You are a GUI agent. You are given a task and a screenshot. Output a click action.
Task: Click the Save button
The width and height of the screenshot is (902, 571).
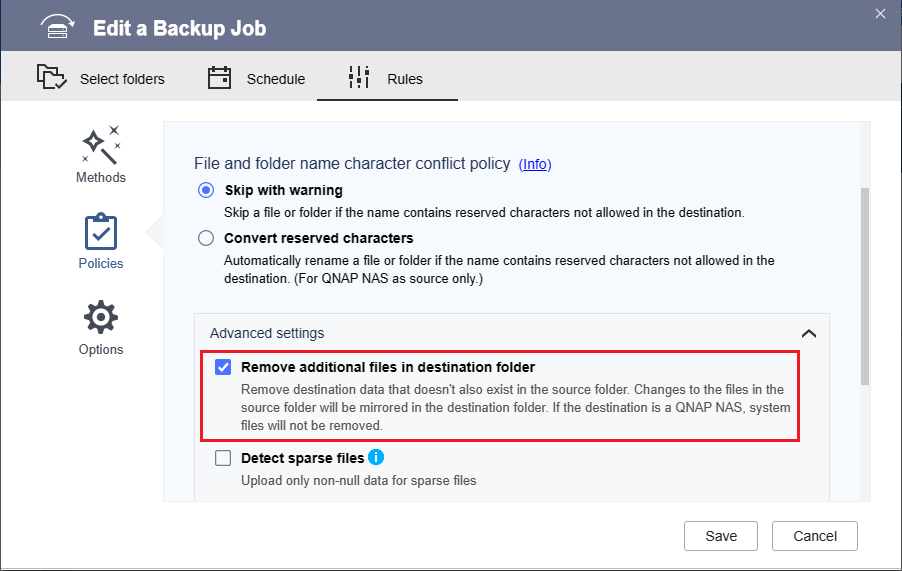(721, 536)
